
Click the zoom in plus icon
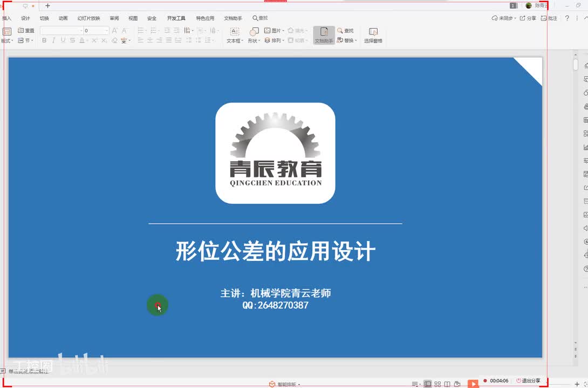(577, 384)
